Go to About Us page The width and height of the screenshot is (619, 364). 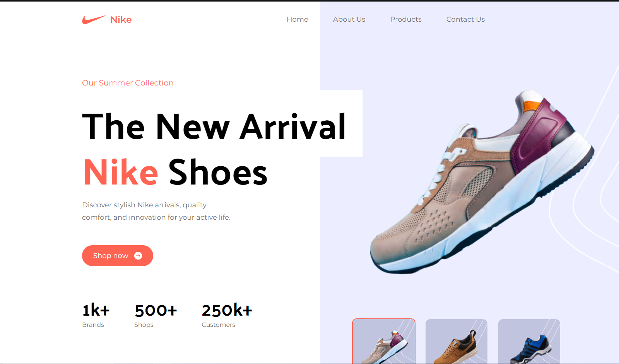tap(349, 19)
